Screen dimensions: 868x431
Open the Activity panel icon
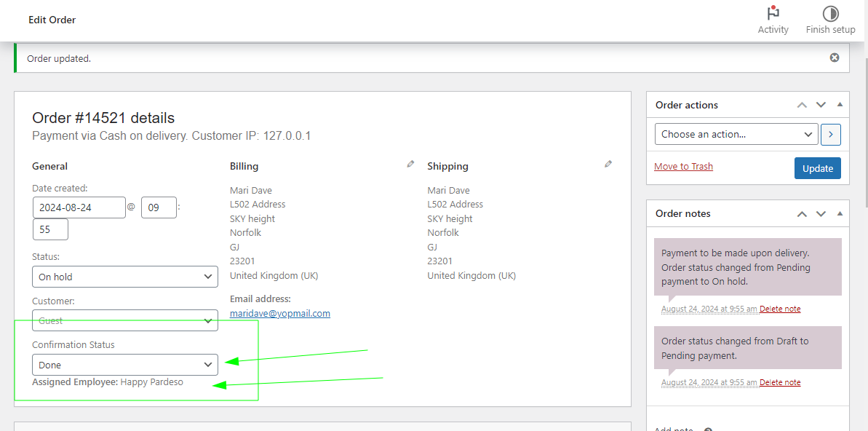coord(773,13)
